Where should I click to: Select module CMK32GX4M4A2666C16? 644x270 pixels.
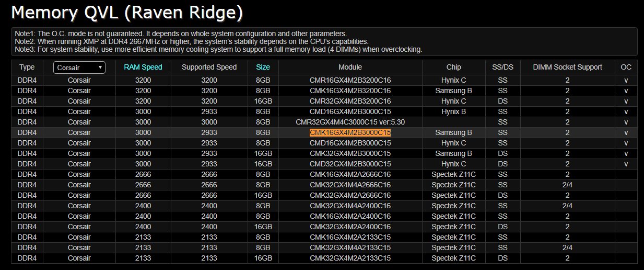(350, 185)
